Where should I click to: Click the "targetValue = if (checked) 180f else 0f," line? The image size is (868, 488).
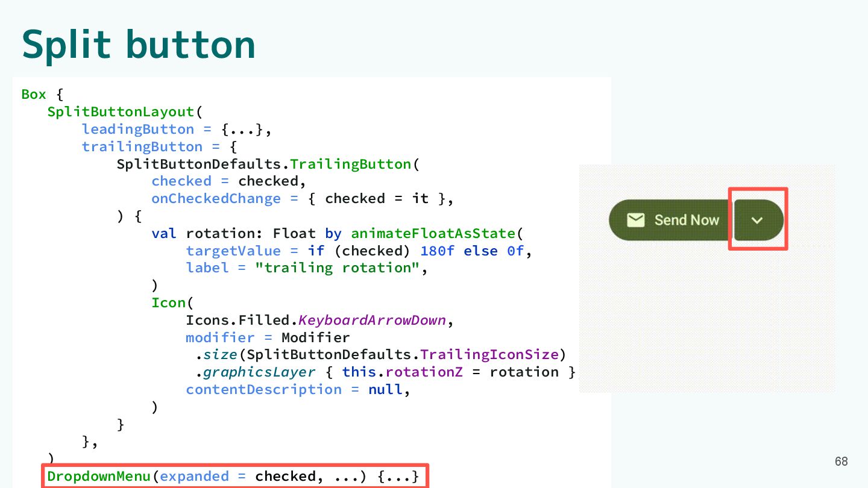point(359,251)
